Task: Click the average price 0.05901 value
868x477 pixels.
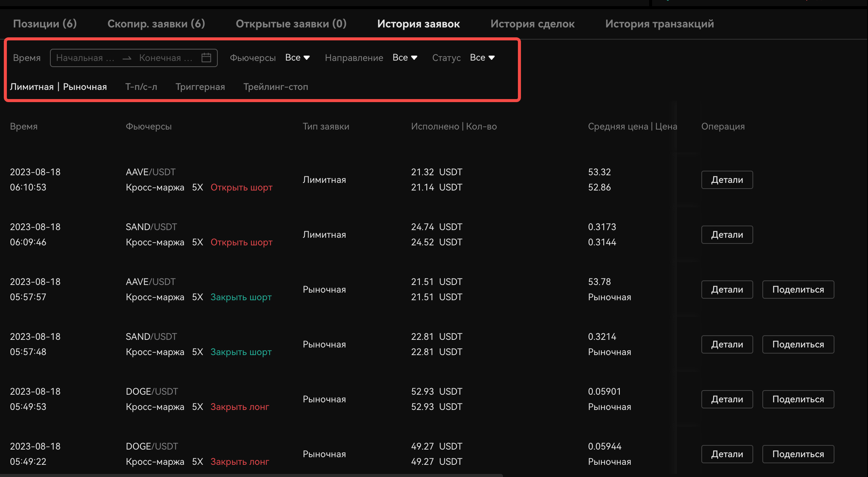Action: click(x=604, y=392)
